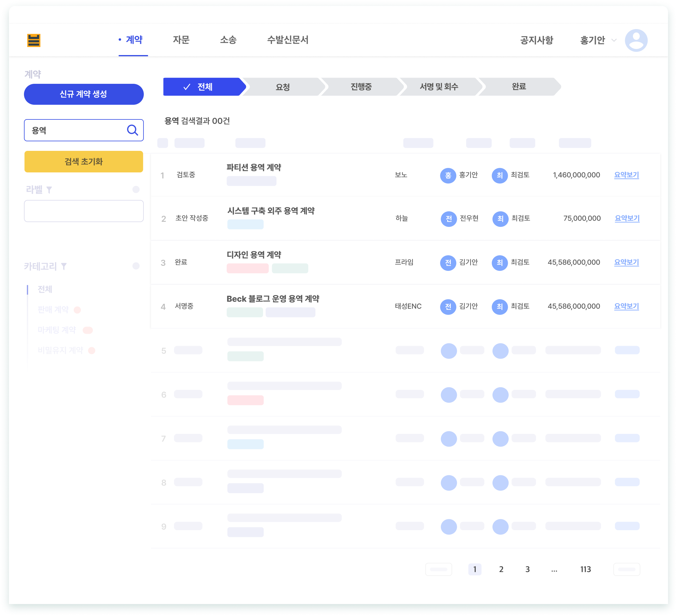Click the 초안 작성중 status in row 2

click(192, 219)
